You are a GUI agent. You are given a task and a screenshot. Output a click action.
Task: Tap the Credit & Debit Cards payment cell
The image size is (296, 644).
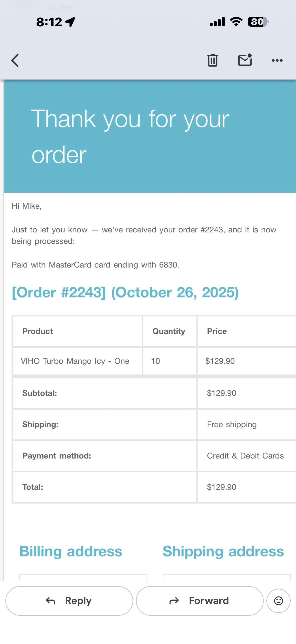click(245, 456)
